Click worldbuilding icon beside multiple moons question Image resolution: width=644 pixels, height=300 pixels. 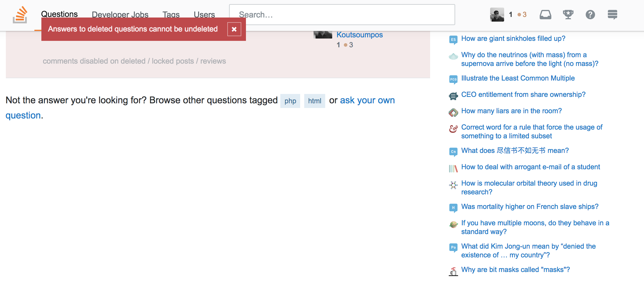[453, 224]
